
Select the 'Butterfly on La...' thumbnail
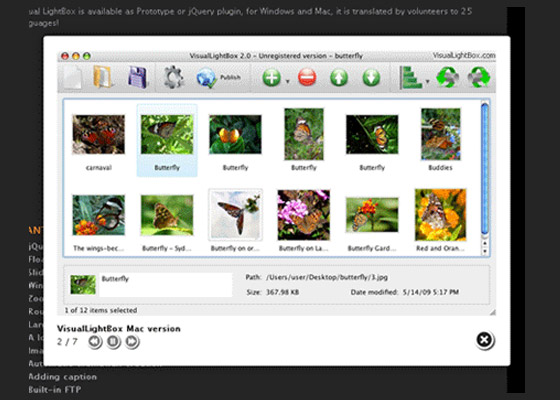(x=304, y=215)
